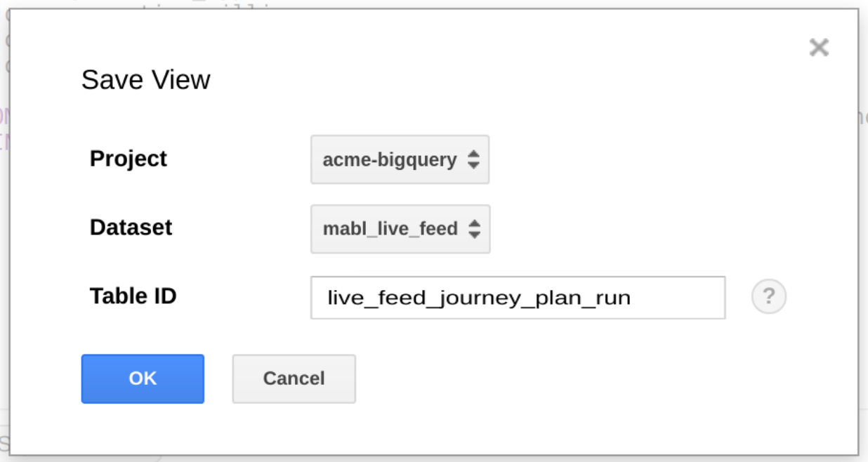Click the Dataset field label
This screenshot has width=868, height=462.
[131, 227]
